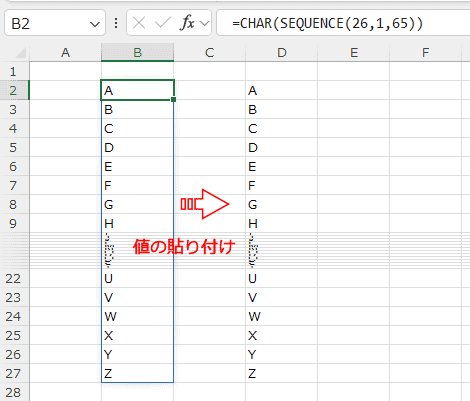Click cell D26 containing Y
Viewport: 470px width, 401px height.
tap(282, 354)
